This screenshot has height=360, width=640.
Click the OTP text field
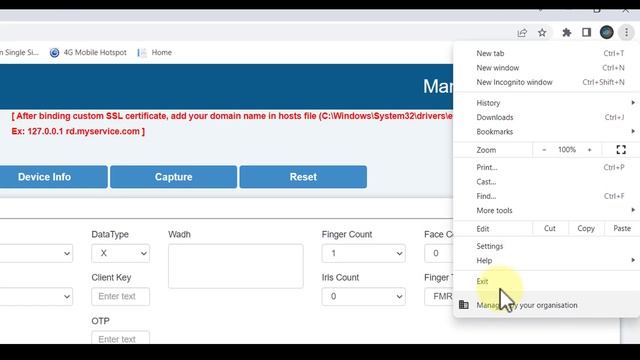(120, 338)
